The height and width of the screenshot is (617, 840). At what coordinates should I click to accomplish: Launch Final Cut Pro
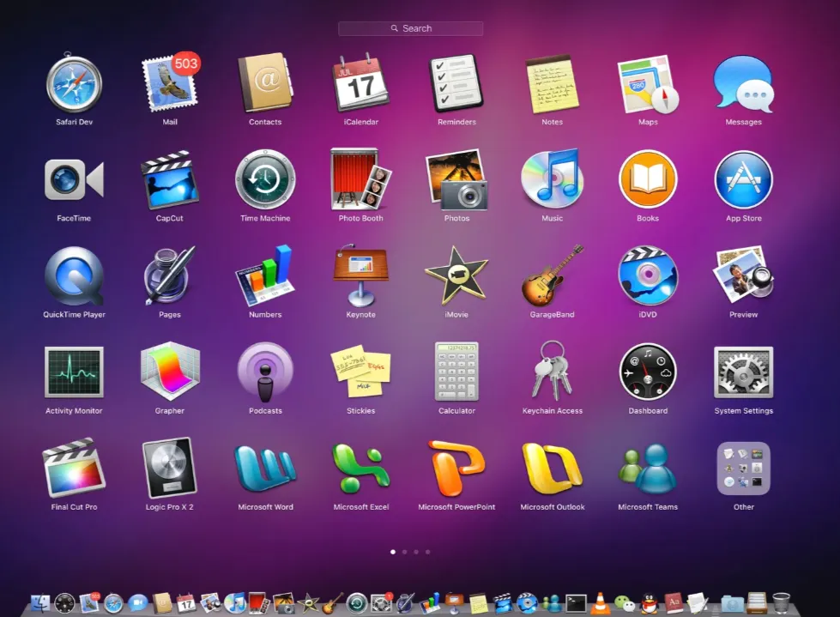pos(74,468)
